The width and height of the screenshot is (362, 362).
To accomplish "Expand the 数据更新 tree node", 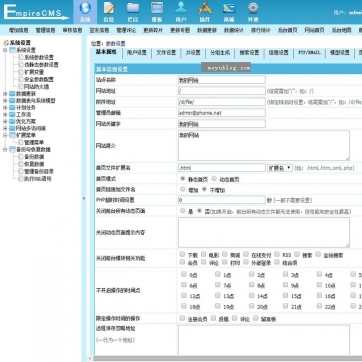I will point(5,94).
